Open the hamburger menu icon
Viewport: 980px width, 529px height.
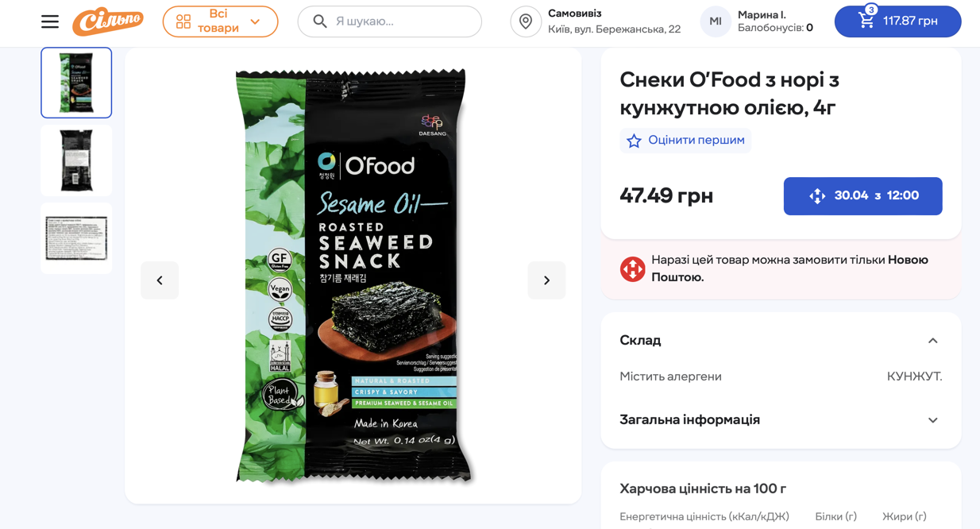[x=50, y=21]
